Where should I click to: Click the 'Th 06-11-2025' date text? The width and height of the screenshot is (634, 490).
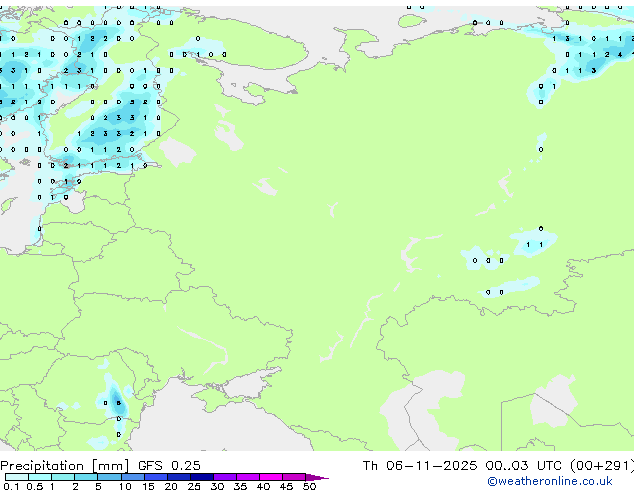tap(420, 466)
